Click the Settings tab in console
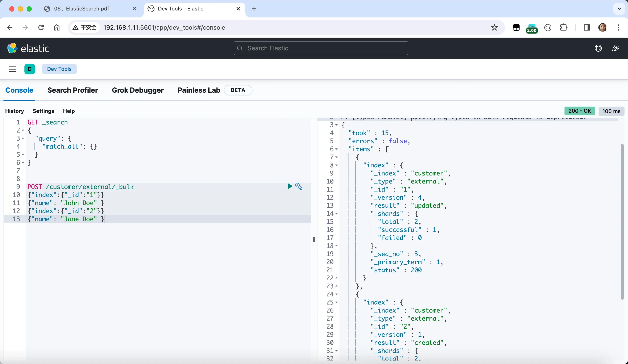The width and height of the screenshot is (628, 364). pyautogui.click(x=43, y=111)
